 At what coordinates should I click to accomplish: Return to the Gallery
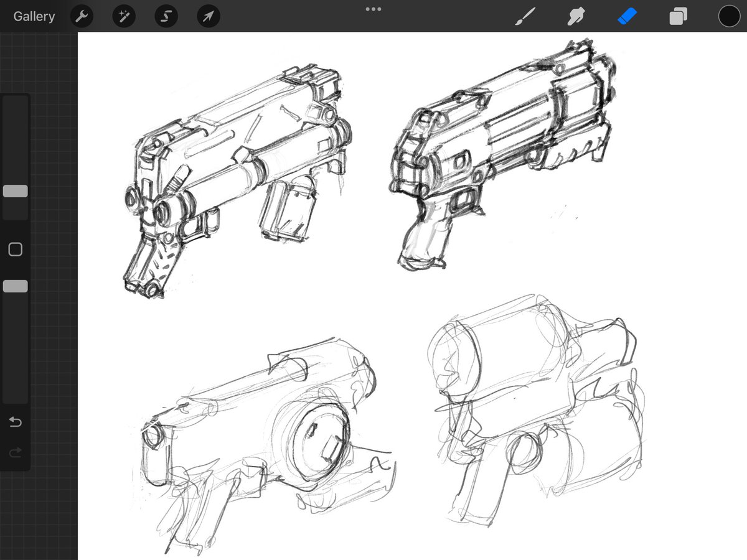tap(34, 16)
